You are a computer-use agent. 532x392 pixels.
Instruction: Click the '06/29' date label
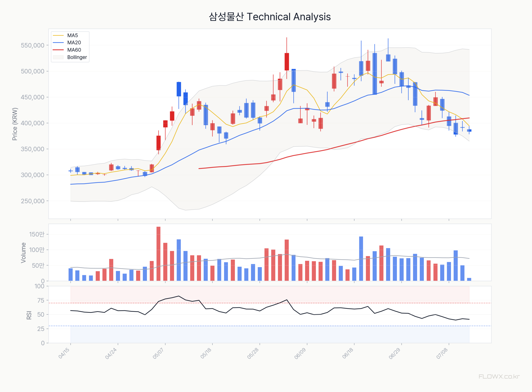pyautogui.click(x=395, y=353)
